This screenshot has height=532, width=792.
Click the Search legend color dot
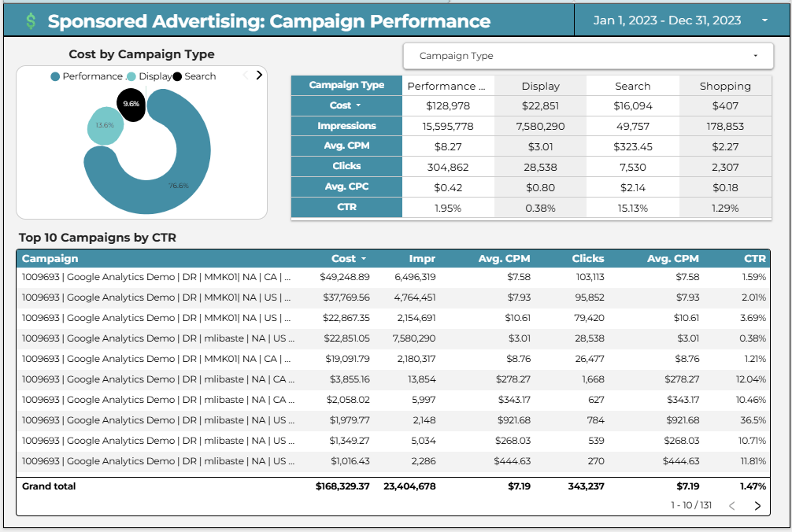177,76
